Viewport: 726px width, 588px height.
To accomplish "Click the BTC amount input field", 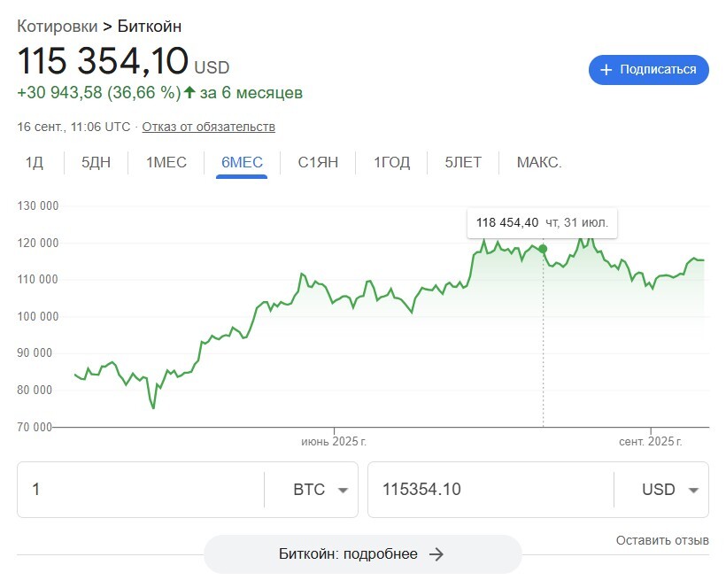I will pos(142,490).
